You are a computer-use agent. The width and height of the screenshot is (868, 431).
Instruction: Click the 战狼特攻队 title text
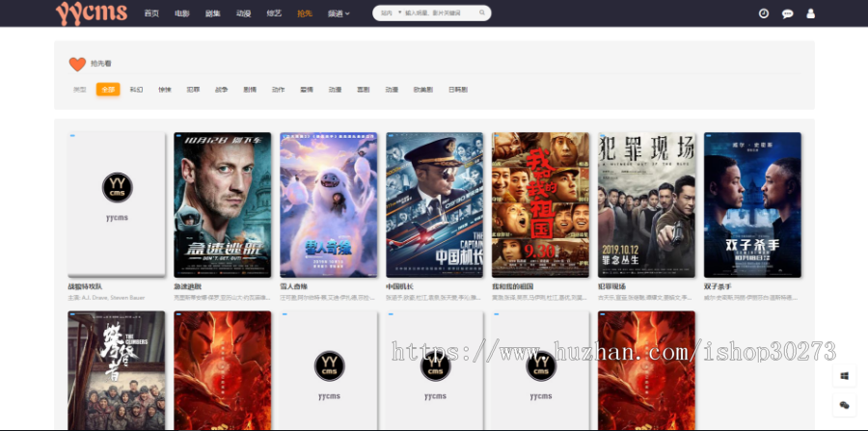85,286
